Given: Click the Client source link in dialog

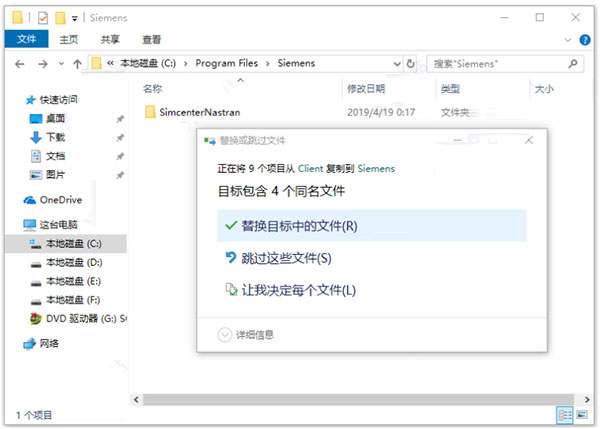Looking at the screenshot, I should (310, 168).
